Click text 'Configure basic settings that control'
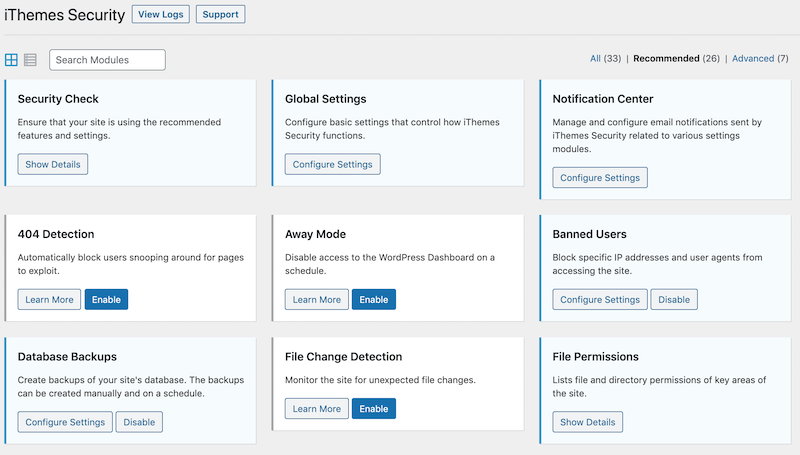This screenshot has width=800, height=455. [x=362, y=122]
